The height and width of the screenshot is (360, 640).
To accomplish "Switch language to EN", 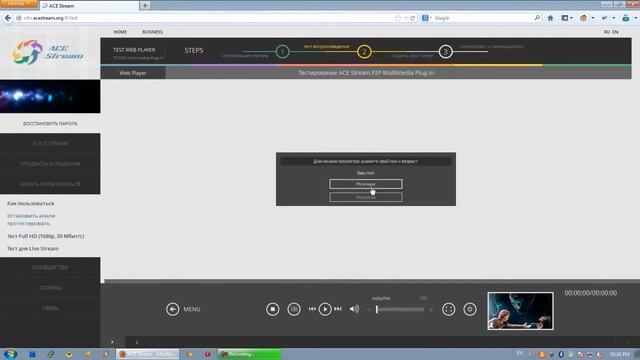I will [615, 32].
